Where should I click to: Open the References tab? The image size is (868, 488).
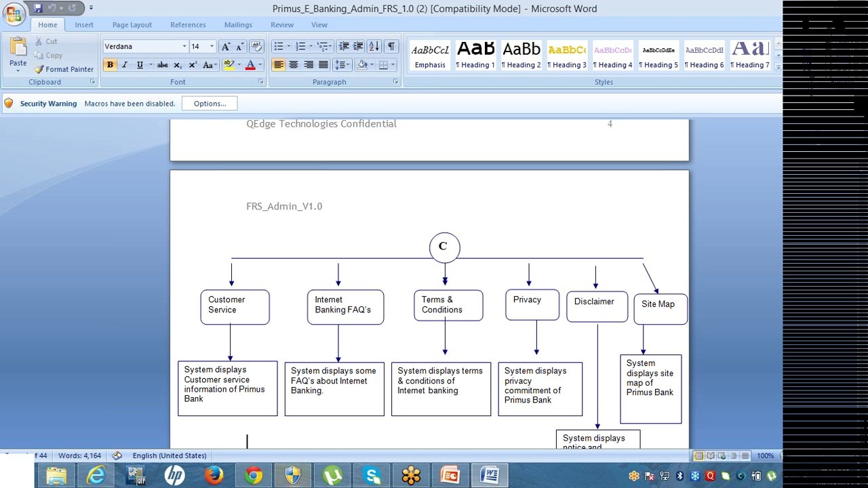[188, 24]
